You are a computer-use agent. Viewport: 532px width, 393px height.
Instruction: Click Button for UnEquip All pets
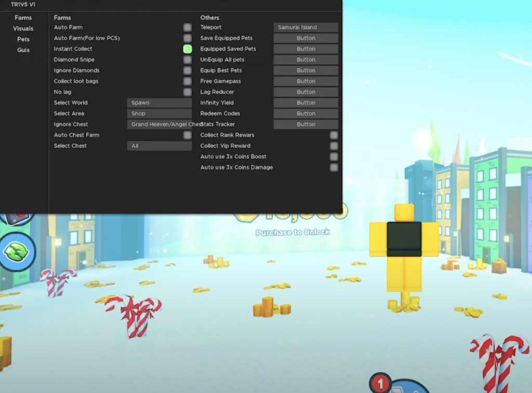coord(306,60)
